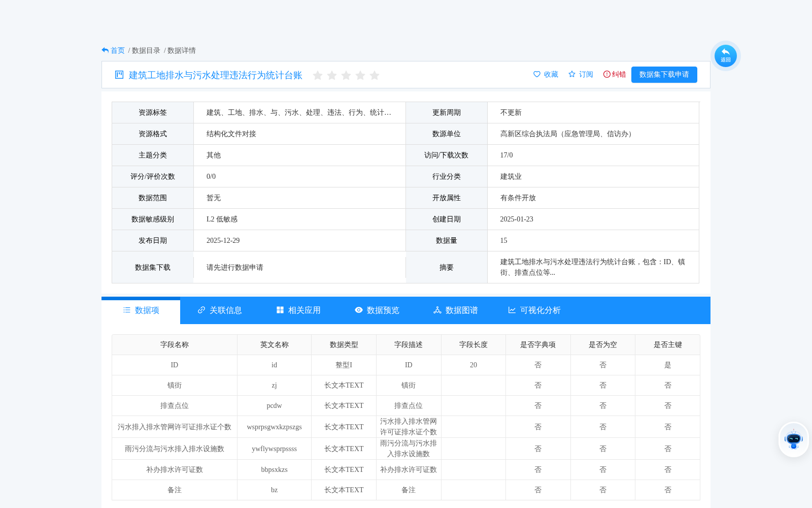Click the 雨污分流与污水排入排水设施数 field name
The image size is (812, 508).
tap(175, 449)
